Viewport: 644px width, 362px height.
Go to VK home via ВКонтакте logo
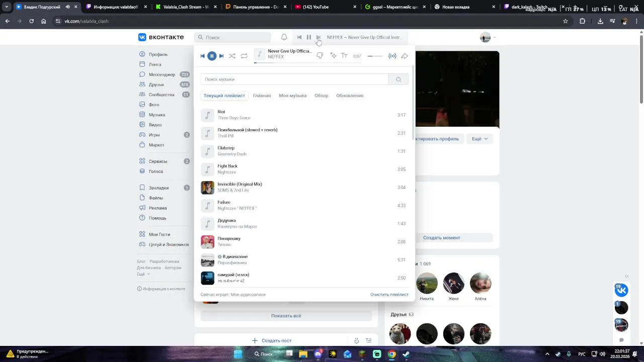161,37
